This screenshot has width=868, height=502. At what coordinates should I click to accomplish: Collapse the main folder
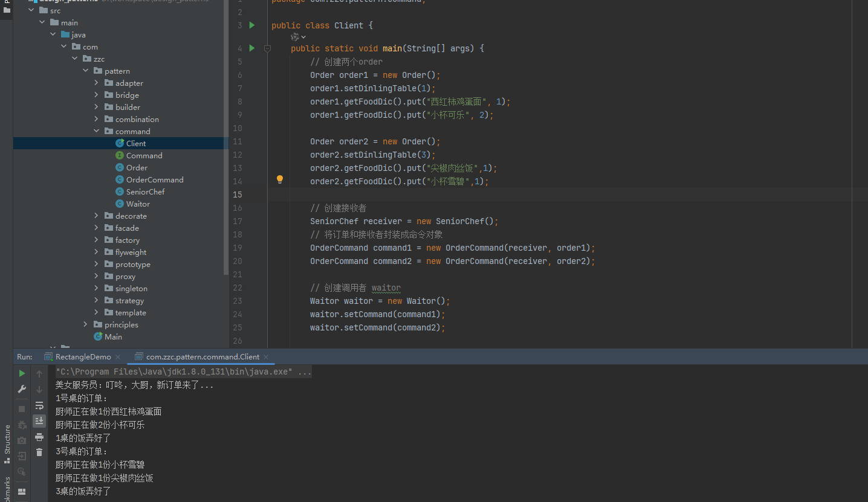pyautogui.click(x=42, y=22)
